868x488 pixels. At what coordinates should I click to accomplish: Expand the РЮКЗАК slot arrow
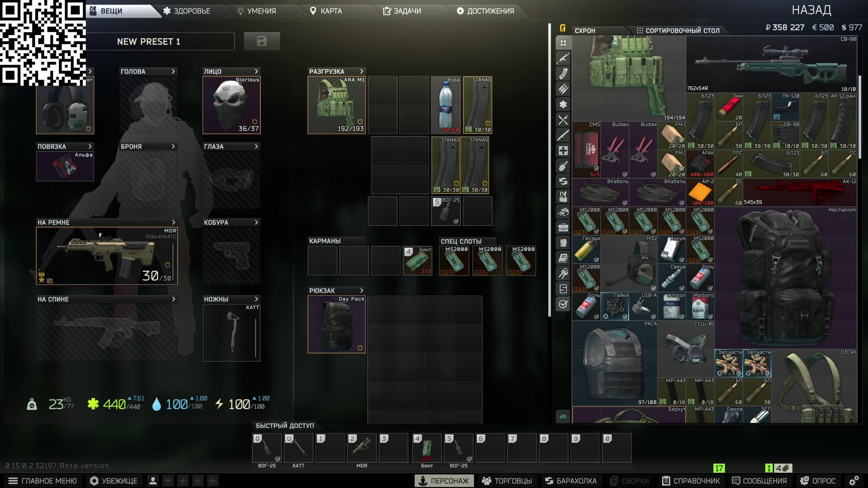pos(361,290)
